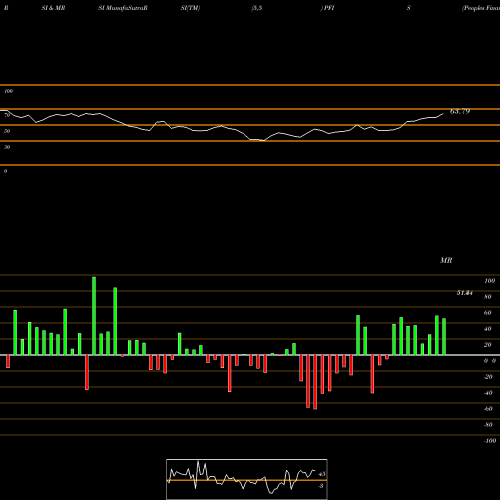Click the '(5,5' parameter text in header
Image resolution: width=500 pixels, height=500 pixels.
coord(257,8)
